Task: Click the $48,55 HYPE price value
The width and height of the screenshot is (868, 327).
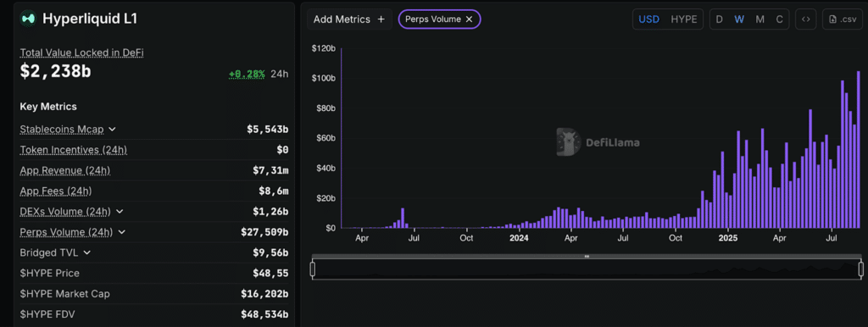Action: (270, 273)
